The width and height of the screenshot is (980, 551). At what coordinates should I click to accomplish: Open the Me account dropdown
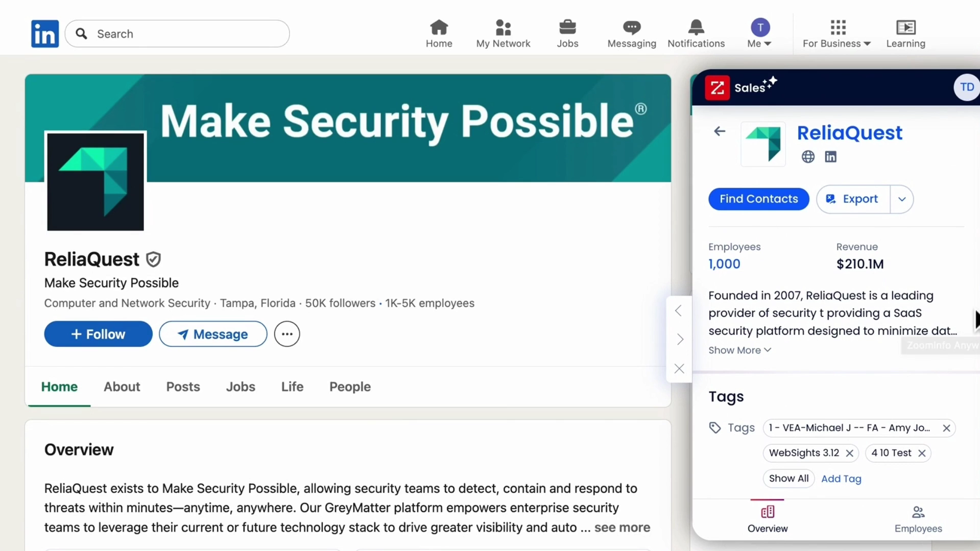(x=760, y=34)
